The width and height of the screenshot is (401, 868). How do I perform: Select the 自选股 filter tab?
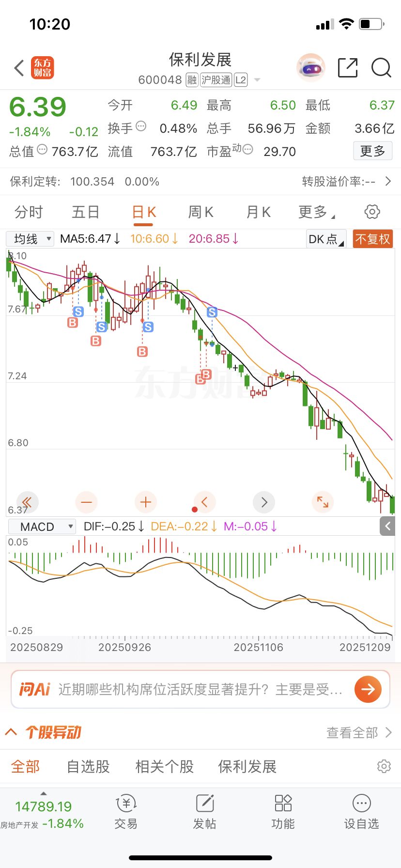tap(88, 767)
